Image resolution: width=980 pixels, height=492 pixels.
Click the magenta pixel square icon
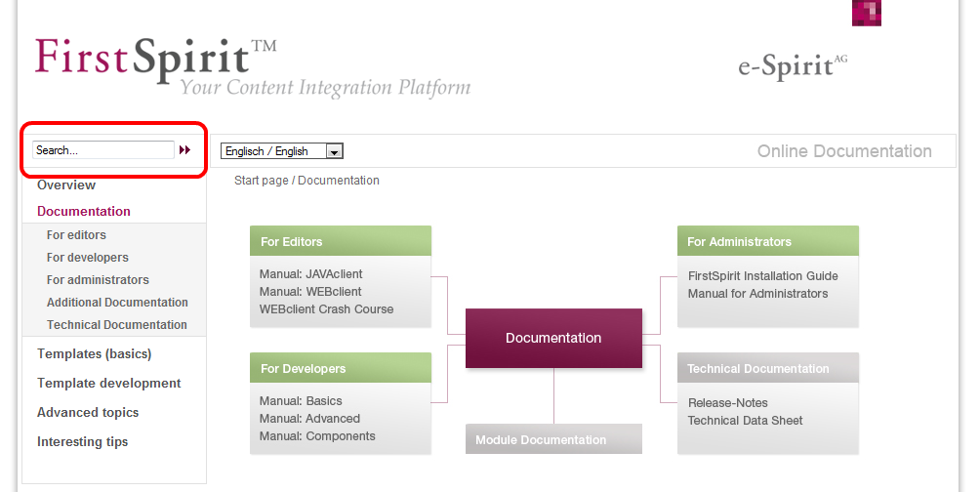click(x=866, y=13)
